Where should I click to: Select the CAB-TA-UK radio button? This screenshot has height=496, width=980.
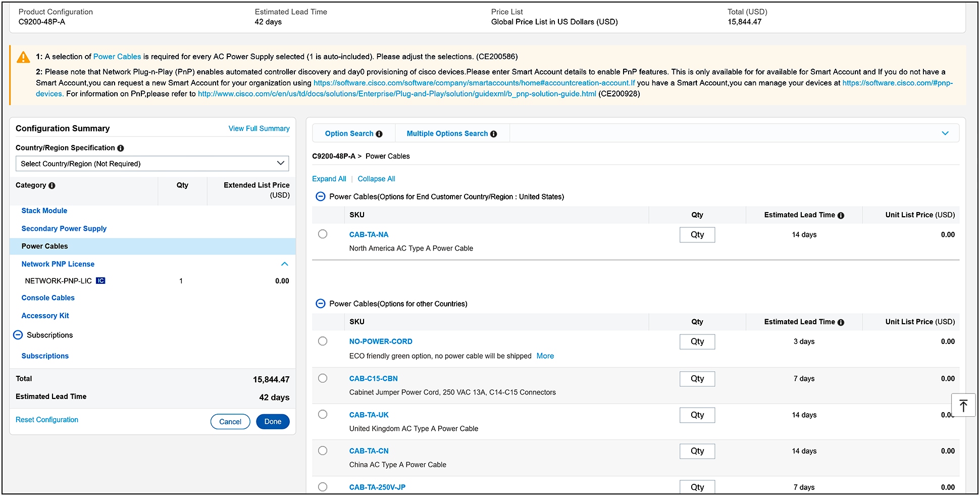point(323,414)
